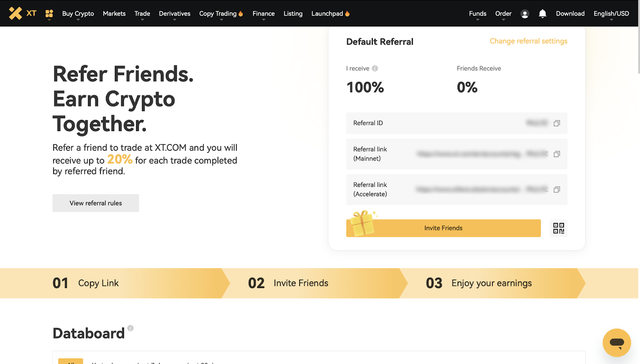Open the apps grid menu icon

pos(49,14)
